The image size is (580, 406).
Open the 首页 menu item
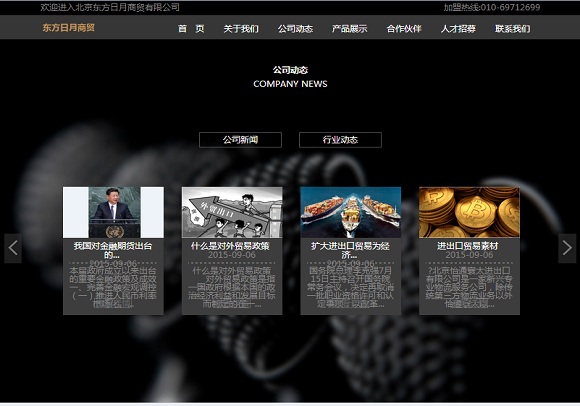191,28
